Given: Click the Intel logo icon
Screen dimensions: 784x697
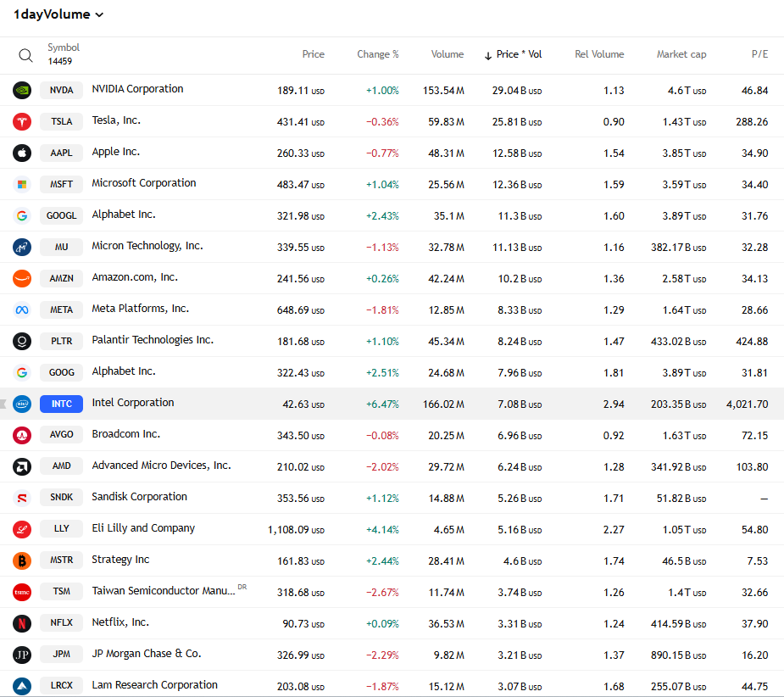Looking at the screenshot, I should pos(22,404).
